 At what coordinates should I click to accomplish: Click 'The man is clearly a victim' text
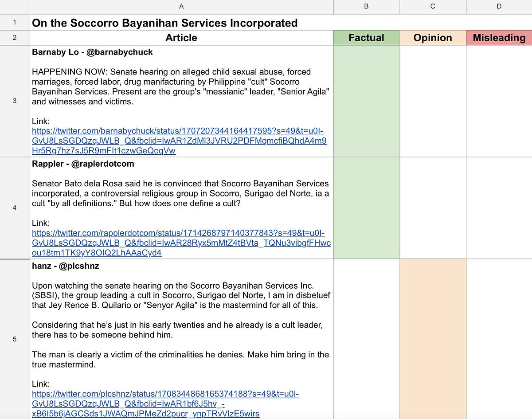coord(180,360)
